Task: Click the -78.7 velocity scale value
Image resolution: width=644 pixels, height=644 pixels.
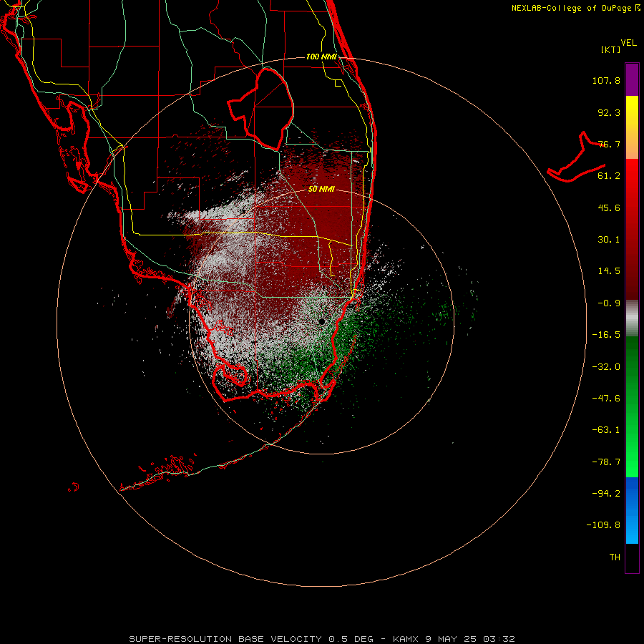Action: 606,462
